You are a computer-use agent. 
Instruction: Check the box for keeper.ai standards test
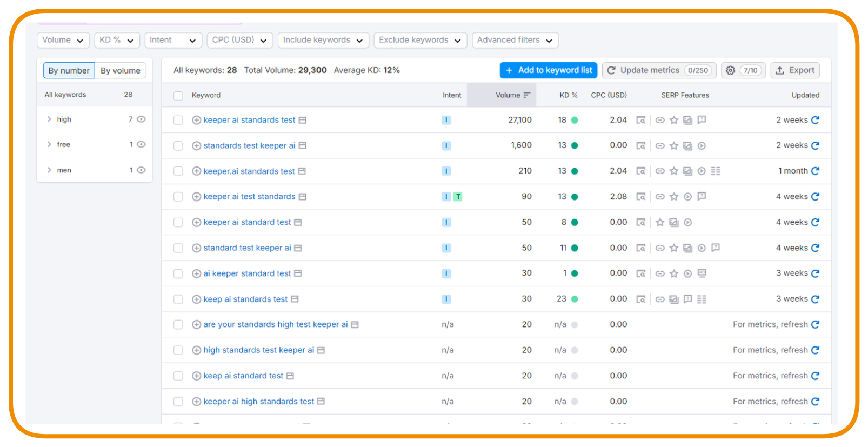pos(178,171)
